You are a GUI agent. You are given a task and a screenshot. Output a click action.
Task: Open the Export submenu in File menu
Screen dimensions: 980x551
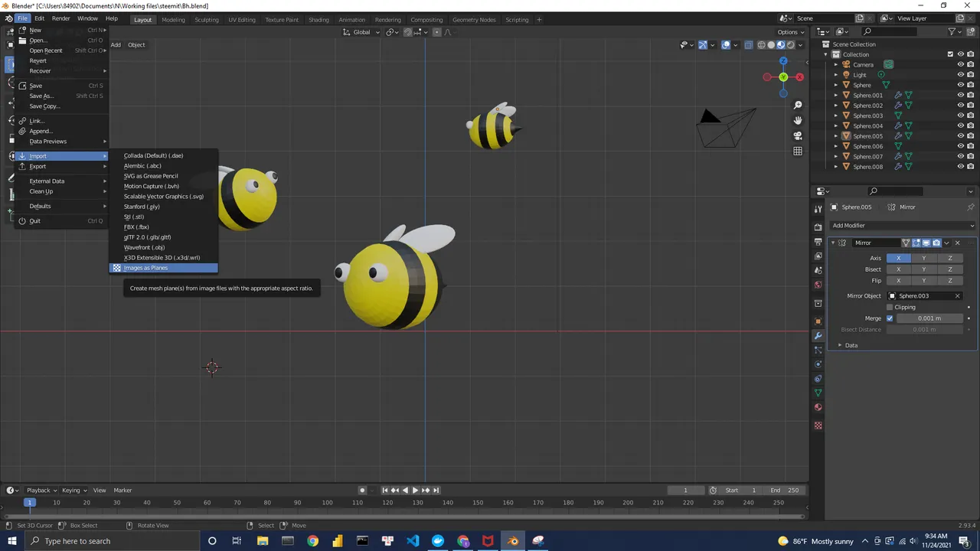pyautogui.click(x=62, y=166)
